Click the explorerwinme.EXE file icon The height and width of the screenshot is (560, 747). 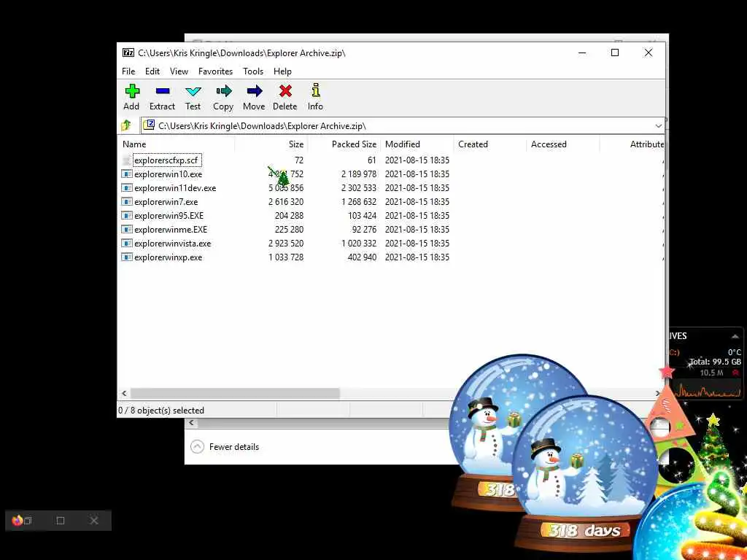pyautogui.click(x=126, y=229)
